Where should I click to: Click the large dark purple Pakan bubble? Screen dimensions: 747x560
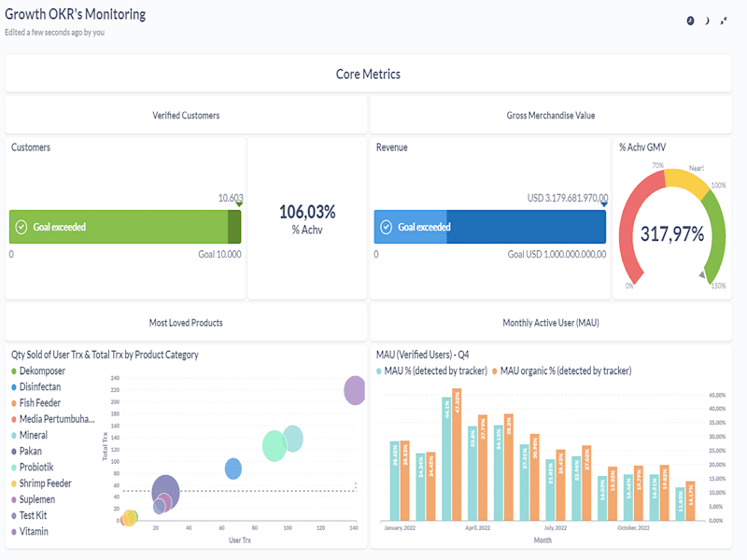pos(166,486)
